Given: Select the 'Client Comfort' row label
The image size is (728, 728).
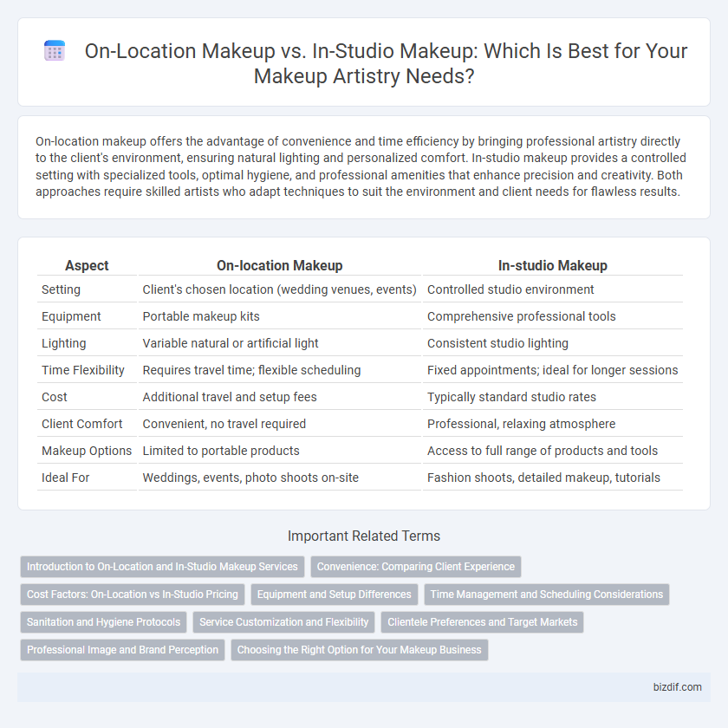Looking at the screenshot, I should (x=82, y=424).
